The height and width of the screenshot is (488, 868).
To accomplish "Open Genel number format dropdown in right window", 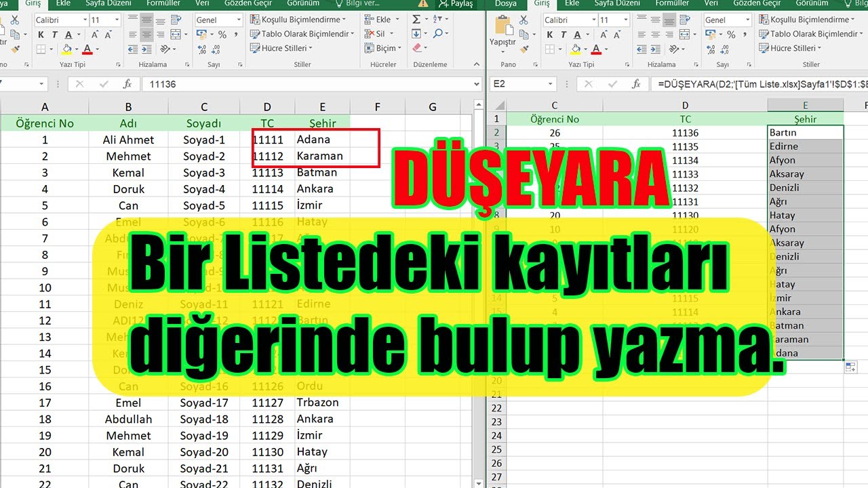I will point(747,20).
